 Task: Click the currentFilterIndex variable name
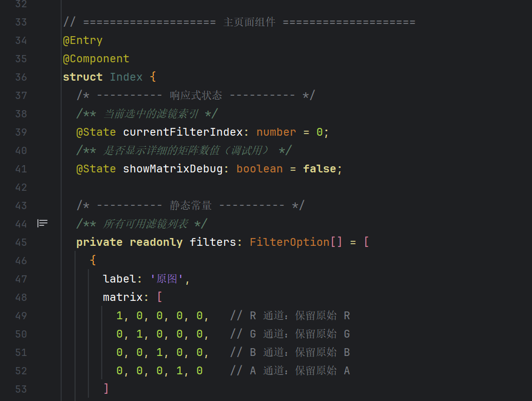pyautogui.click(x=183, y=132)
